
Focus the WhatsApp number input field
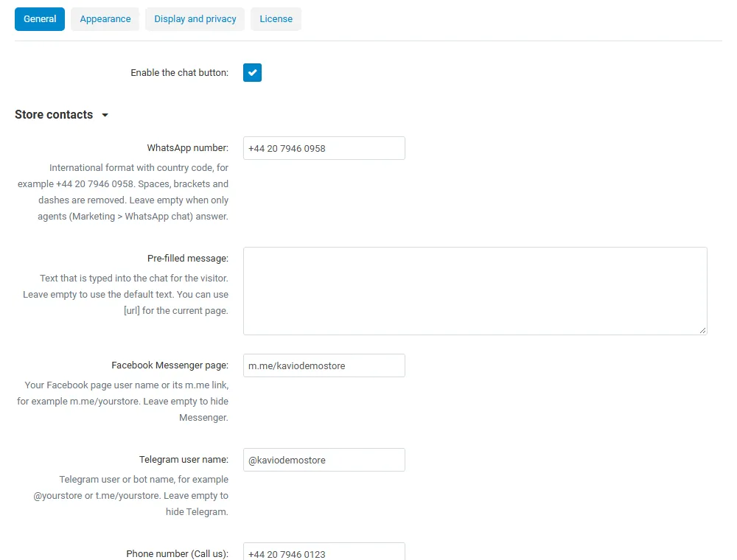click(x=324, y=148)
